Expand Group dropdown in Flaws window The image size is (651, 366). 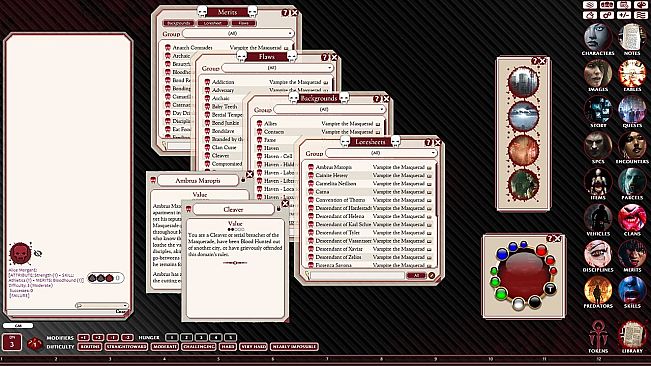(x=278, y=68)
